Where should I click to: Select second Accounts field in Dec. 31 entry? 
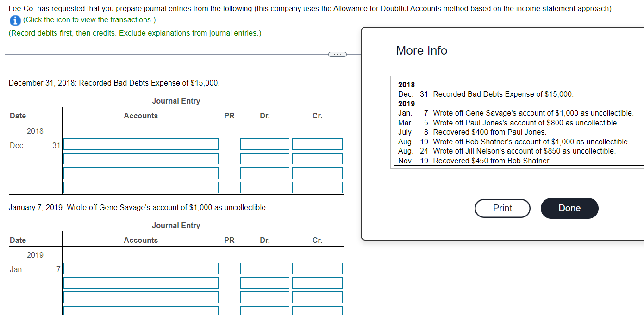pos(141,159)
